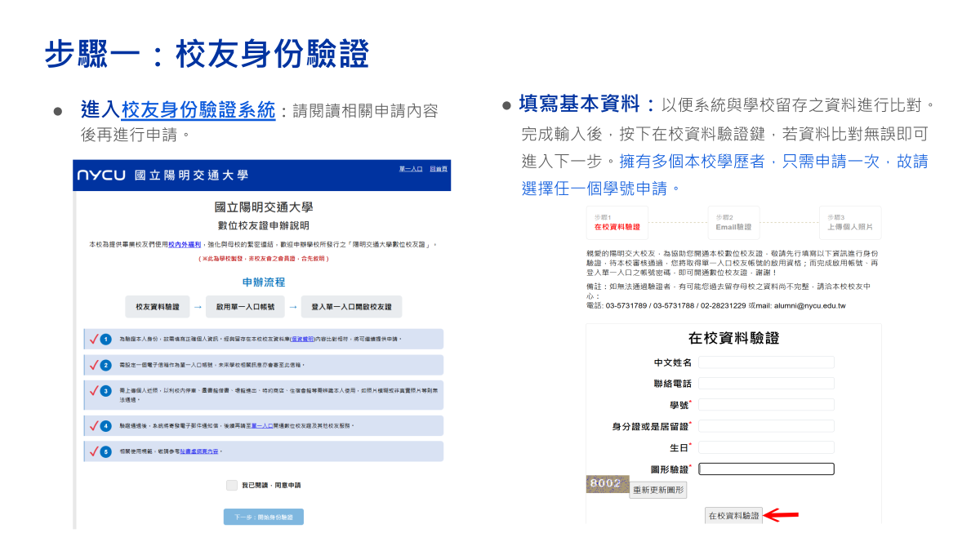Open the 個資聲明 link in step 1
The width and height of the screenshot is (980, 551).
click(301, 340)
